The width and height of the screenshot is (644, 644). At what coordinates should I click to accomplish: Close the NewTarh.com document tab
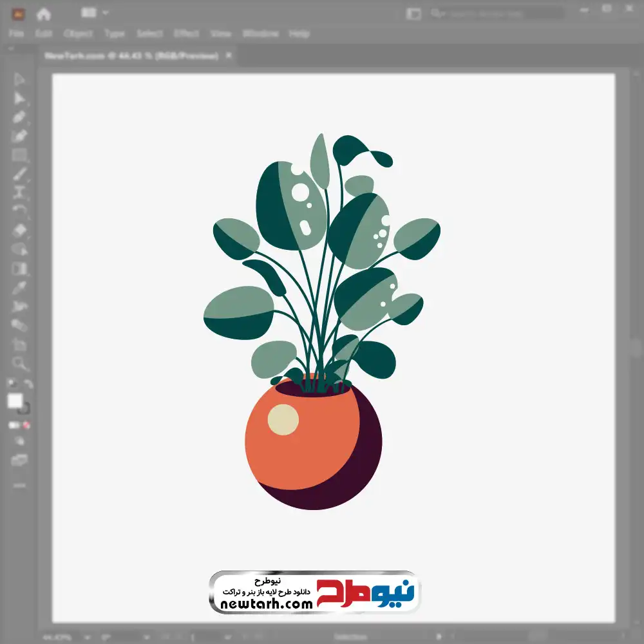228,56
